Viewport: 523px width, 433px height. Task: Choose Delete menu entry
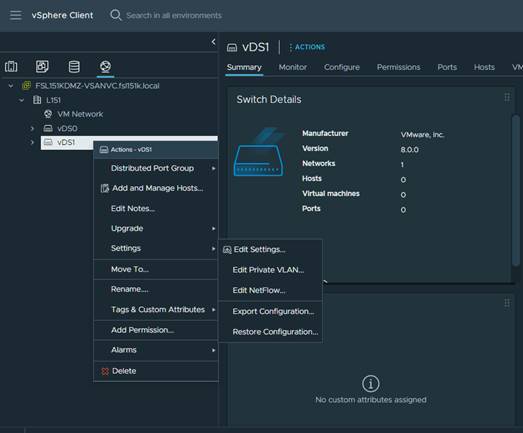point(156,371)
